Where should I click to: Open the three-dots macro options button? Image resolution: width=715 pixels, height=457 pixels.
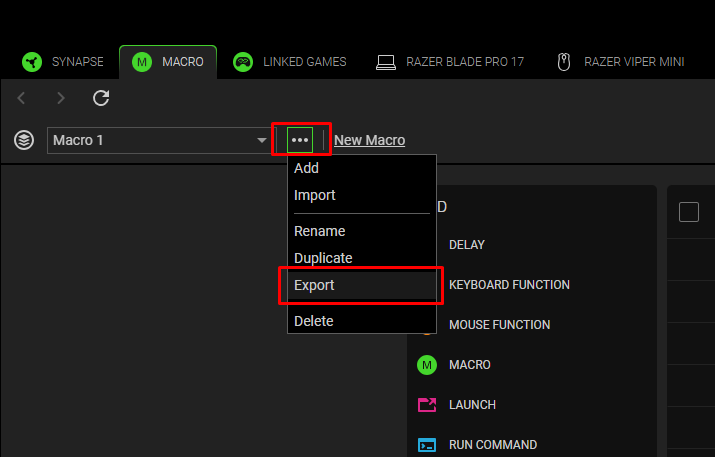pos(299,140)
